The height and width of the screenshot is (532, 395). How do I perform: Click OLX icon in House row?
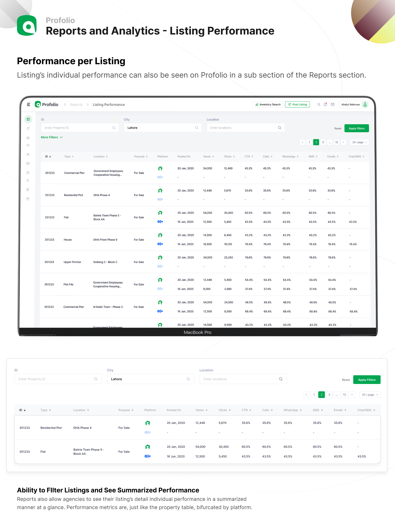[160, 244]
